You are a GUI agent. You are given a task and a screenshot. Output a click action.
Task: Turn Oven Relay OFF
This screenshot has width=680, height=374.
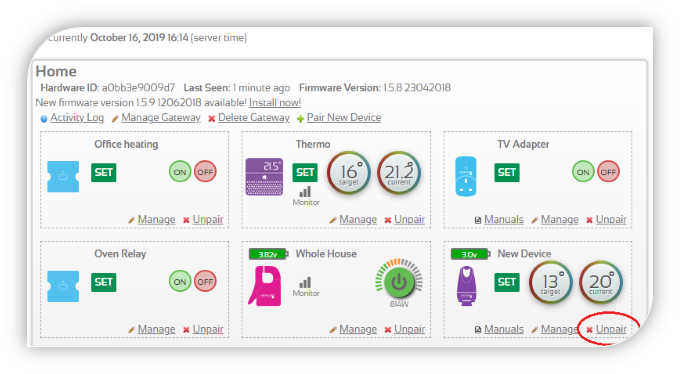click(x=205, y=282)
